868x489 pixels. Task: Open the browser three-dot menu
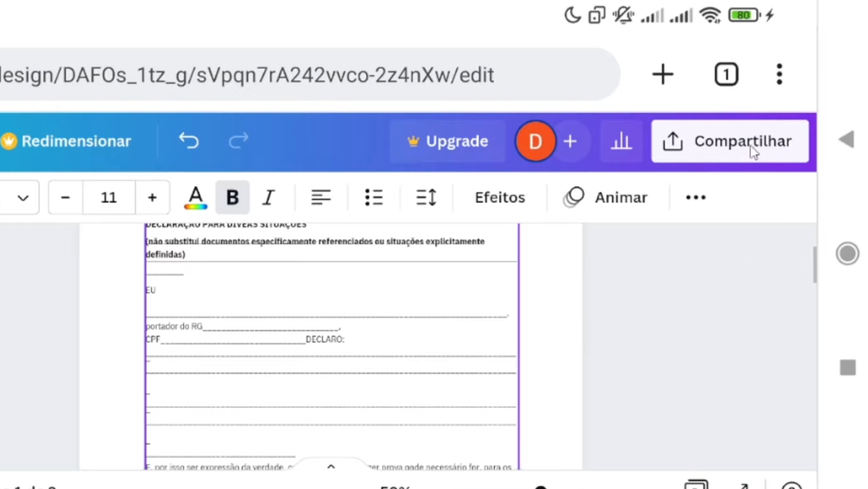pos(780,75)
